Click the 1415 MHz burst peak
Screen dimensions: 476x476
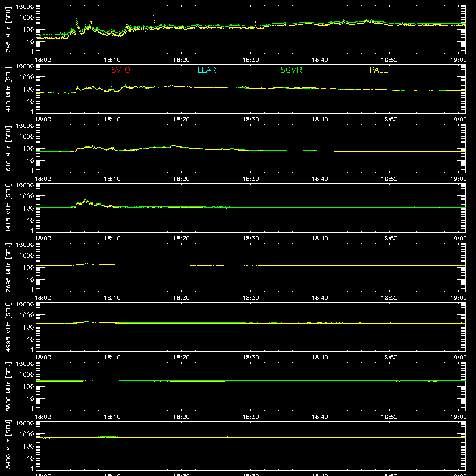[x=86, y=199]
